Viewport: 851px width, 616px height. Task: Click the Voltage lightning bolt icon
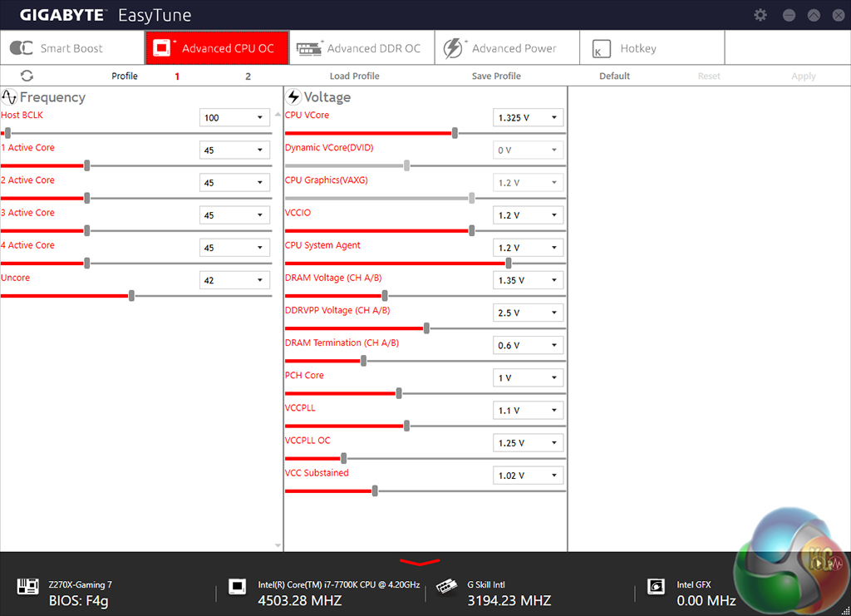(293, 96)
